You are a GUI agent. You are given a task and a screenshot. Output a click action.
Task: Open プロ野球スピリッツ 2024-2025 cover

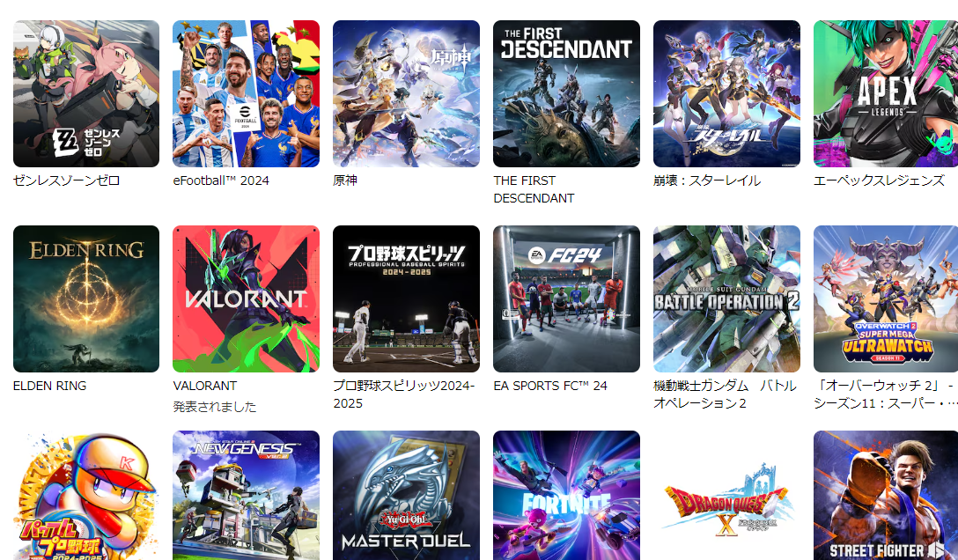[x=406, y=298]
